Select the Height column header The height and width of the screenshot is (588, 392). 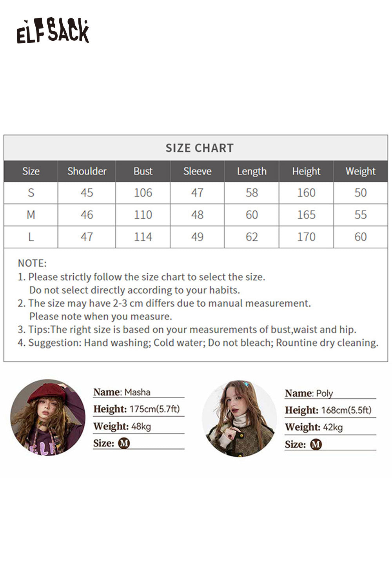point(306,171)
